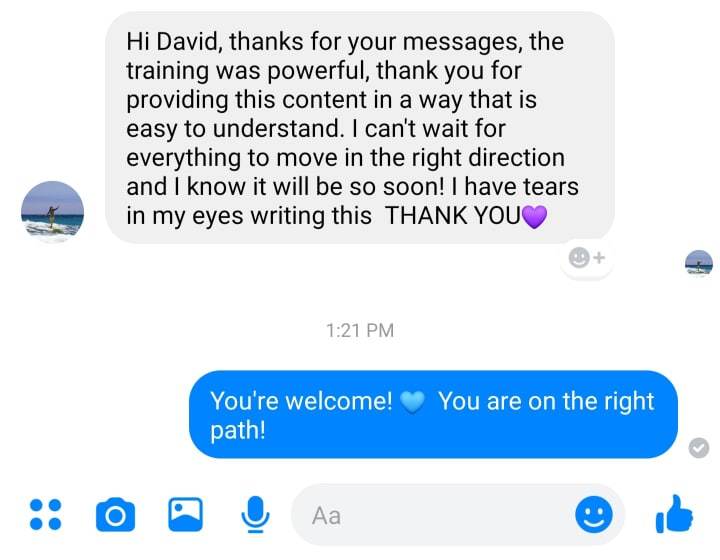Add a reaction to the received message

pyautogui.click(x=586, y=258)
